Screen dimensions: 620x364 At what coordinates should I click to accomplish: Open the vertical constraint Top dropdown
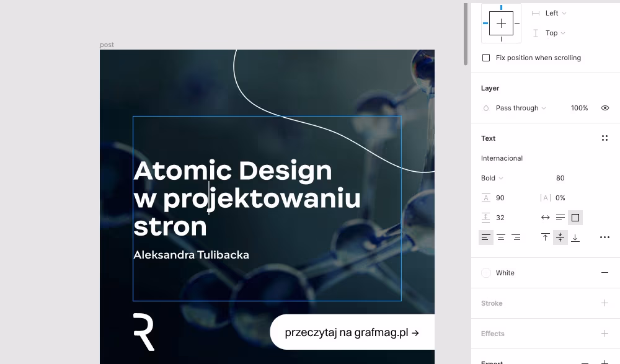(x=555, y=33)
